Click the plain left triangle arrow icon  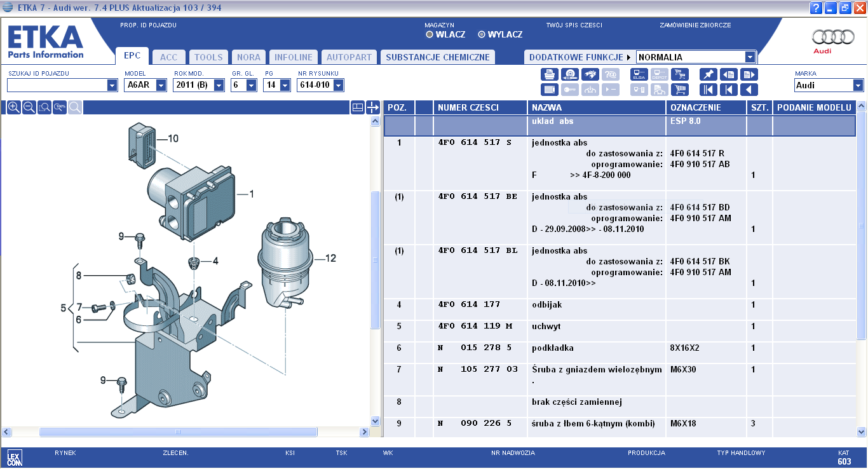click(x=749, y=90)
